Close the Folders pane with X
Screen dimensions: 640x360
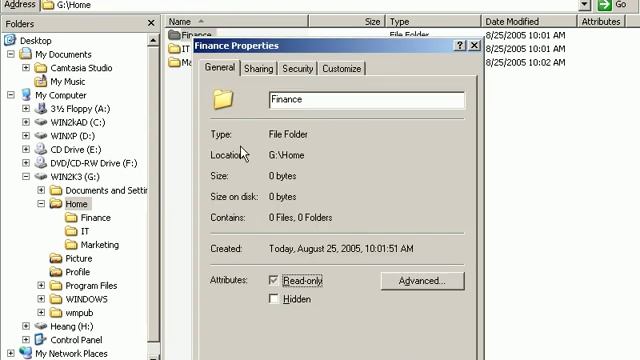tap(151, 23)
